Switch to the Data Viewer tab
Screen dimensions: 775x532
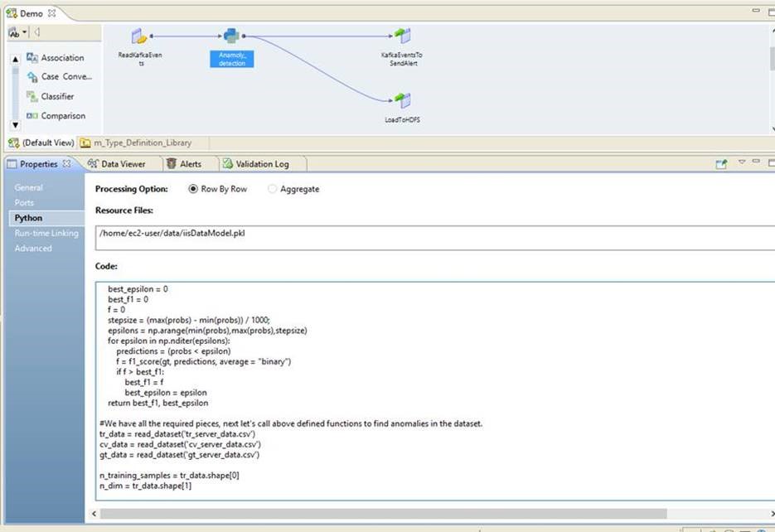click(117, 164)
